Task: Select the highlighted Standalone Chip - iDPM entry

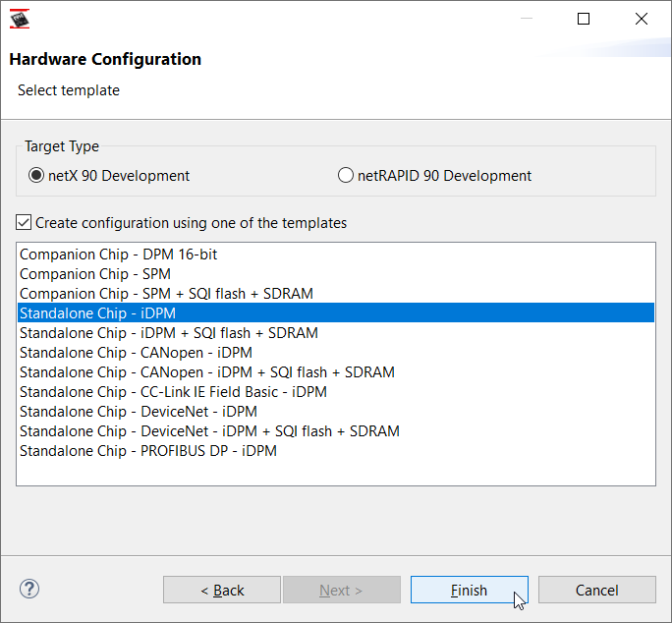Action: (x=98, y=313)
